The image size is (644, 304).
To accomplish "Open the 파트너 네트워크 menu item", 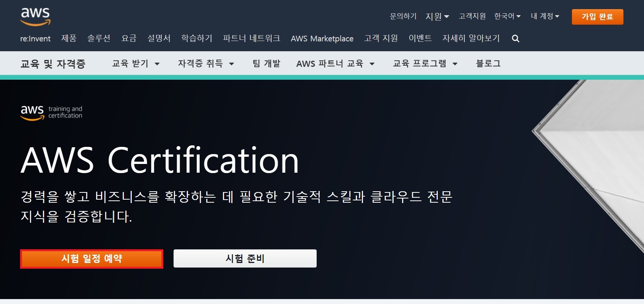I will click(251, 38).
